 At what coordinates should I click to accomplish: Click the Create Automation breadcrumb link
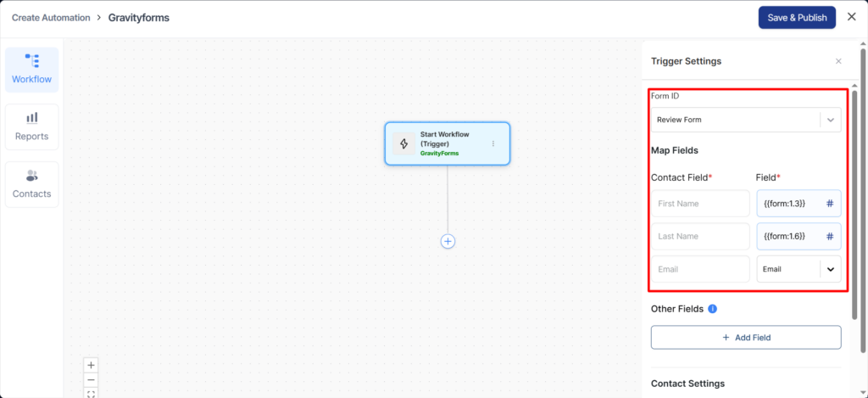pos(50,18)
